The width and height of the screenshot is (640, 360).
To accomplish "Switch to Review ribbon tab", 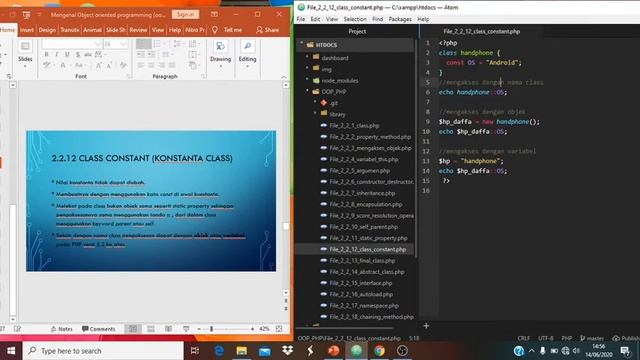I will point(138,30).
